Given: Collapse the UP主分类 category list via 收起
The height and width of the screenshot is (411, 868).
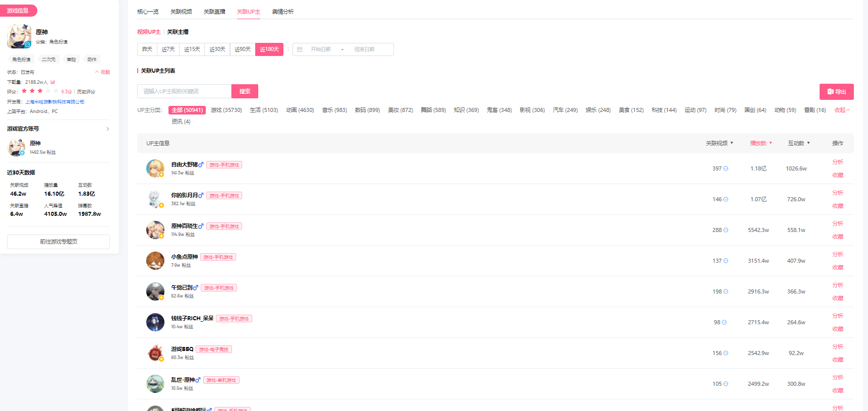Looking at the screenshot, I should point(842,110).
